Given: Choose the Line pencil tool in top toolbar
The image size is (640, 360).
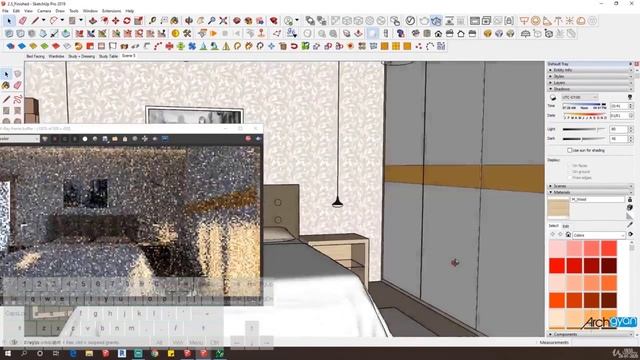Looking at the screenshot, I should click(x=35, y=21).
